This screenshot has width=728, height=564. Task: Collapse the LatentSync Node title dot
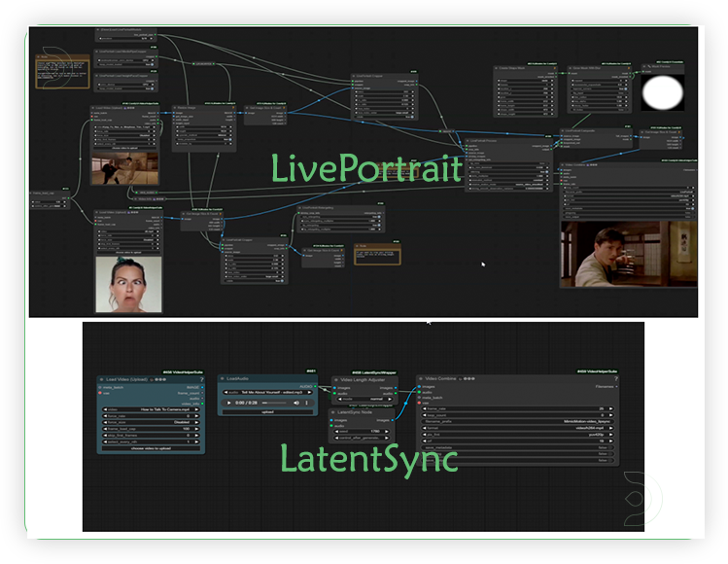[332, 412]
